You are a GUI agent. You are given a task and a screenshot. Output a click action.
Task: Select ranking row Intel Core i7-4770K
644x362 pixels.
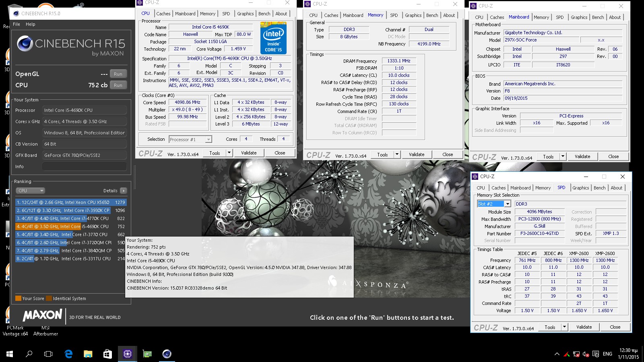point(70,218)
